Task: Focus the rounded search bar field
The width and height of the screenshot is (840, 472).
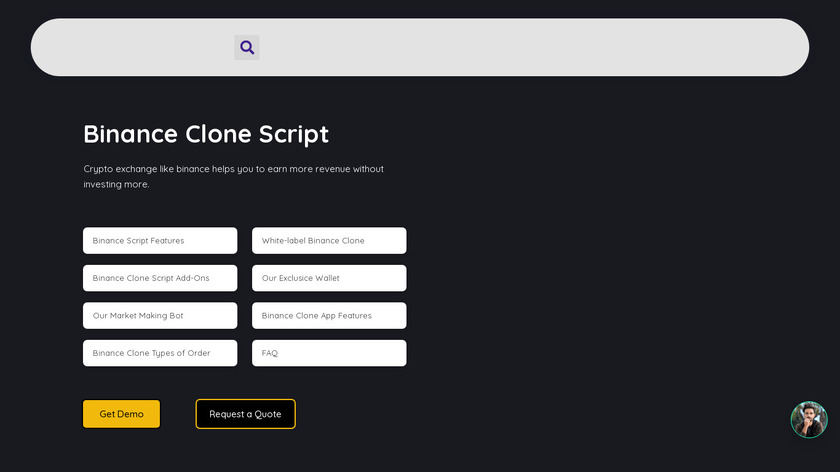Action: click(x=420, y=47)
